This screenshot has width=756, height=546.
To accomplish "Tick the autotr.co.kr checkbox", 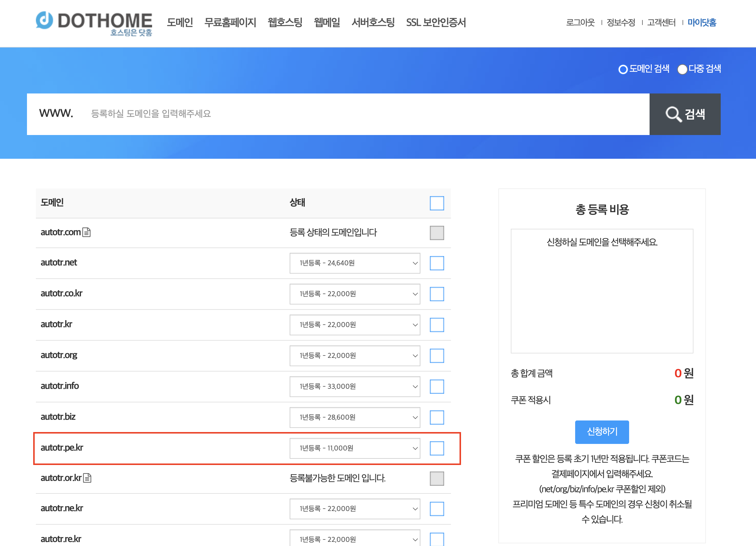I will pyautogui.click(x=436, y=293).
